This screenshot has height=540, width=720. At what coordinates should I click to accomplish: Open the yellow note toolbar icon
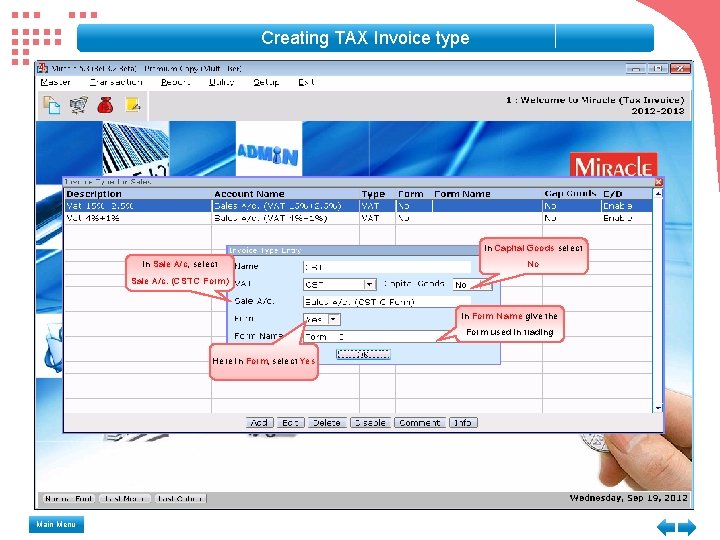[x=133, y=105]
